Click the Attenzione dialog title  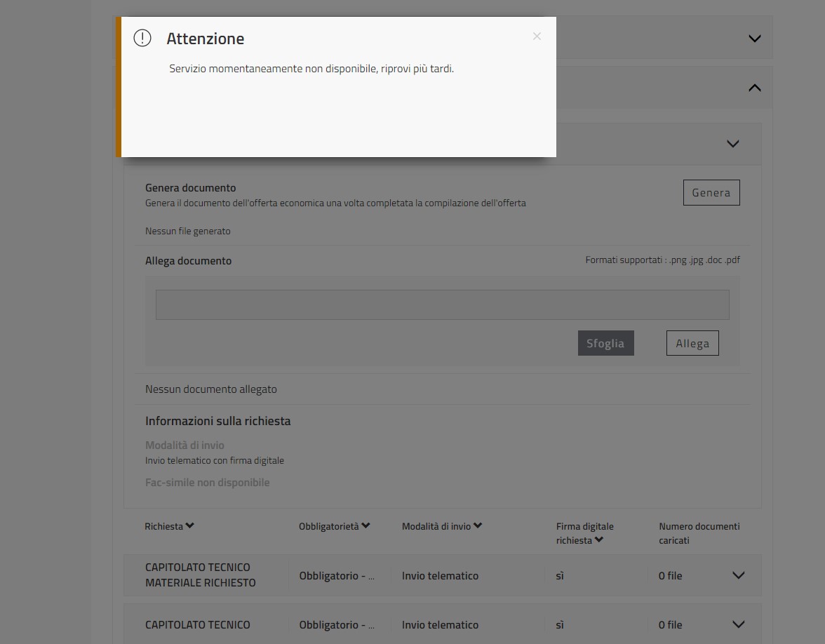pos(206,39)
